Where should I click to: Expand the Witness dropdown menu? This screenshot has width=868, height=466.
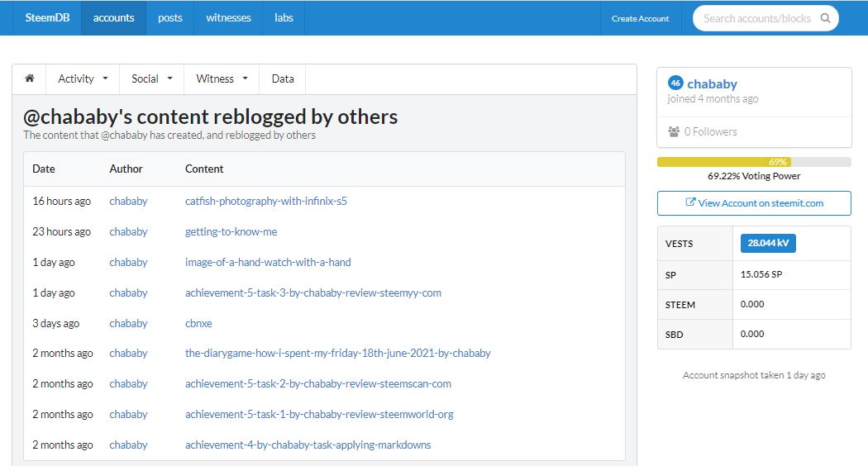(222, 78)
